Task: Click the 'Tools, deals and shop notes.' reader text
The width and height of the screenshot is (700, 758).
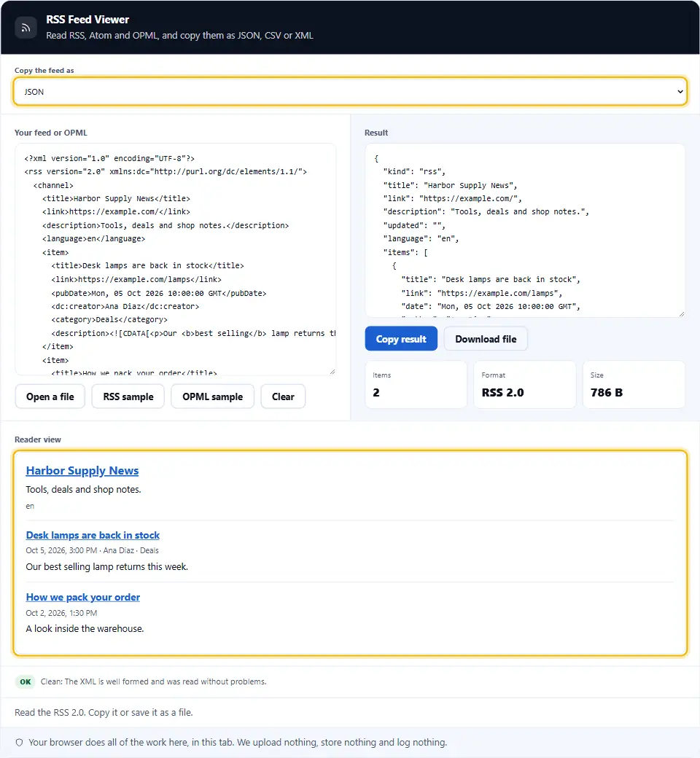Action: point(83,489)
